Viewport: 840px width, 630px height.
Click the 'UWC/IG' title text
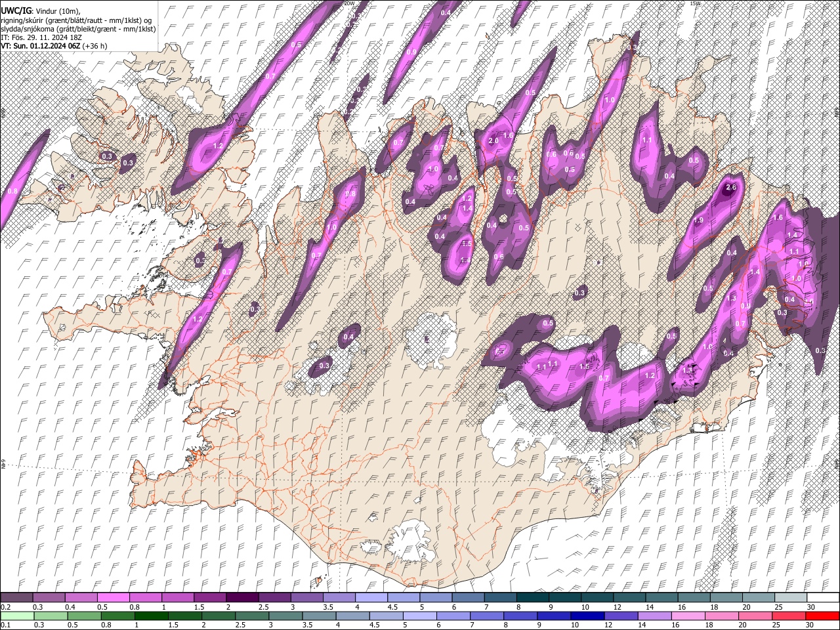[16, 11]
